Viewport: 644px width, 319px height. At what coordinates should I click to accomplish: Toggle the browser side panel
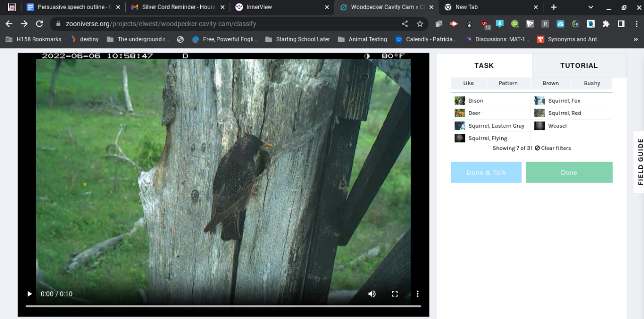621,24
